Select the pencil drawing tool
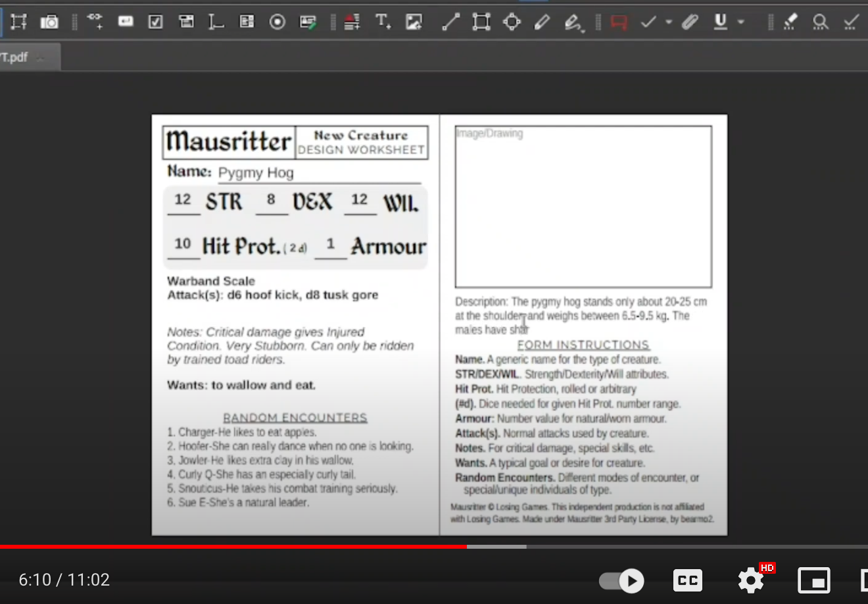The width and height of the screenshot is (868, 604). click(x=541, y=22)
